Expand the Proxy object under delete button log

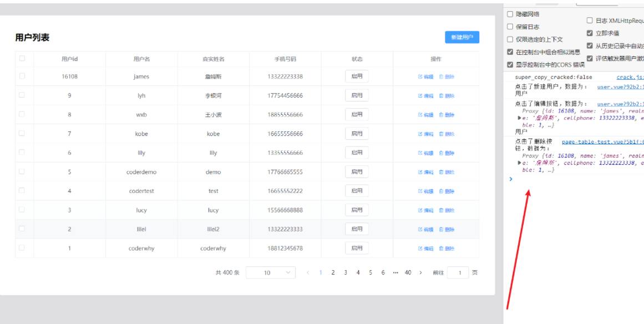click(x=519, y=163)
